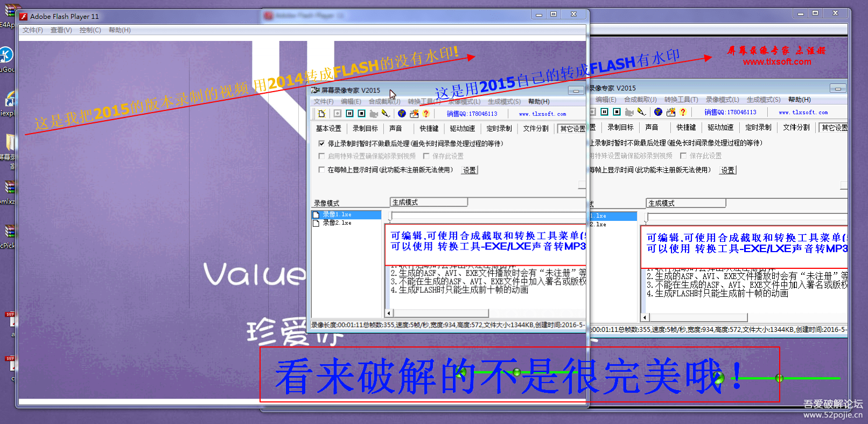Click the upper SWF file icon on the desktop
The height and width of the screenshot is (424, 868).
pyautogui.click(x=10, y=320)
